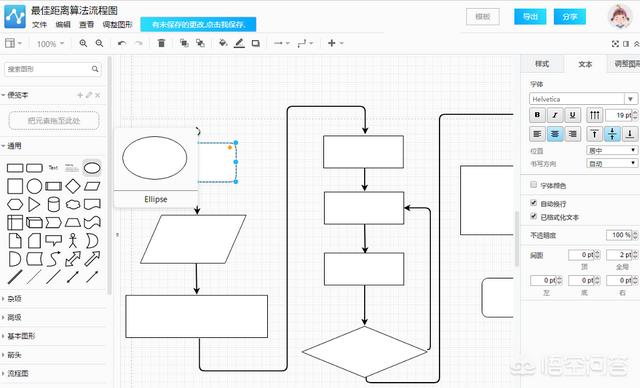Select the fill color bucket icon
The height and width of the screenshot is (388, 640).
223,43
